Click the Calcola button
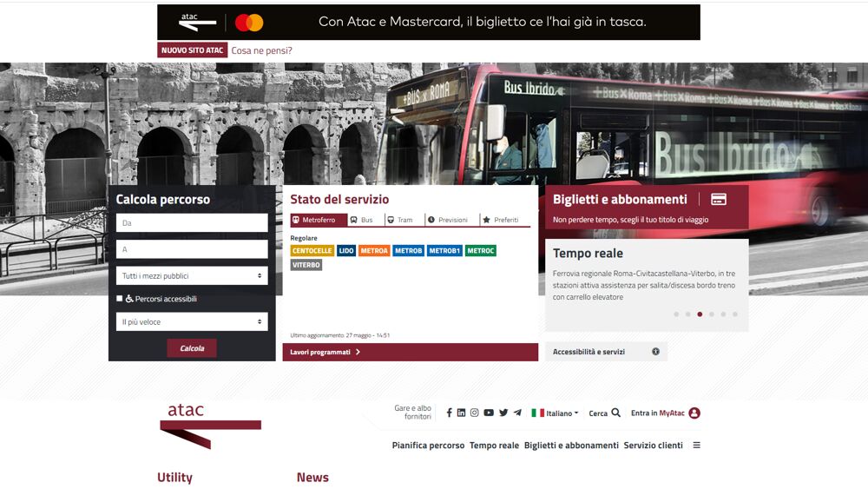This screenshot has height=489, width=868. tap(192, 348)
